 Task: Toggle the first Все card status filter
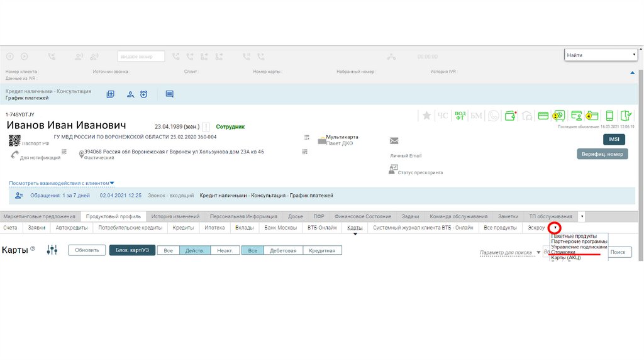point(169,250)
